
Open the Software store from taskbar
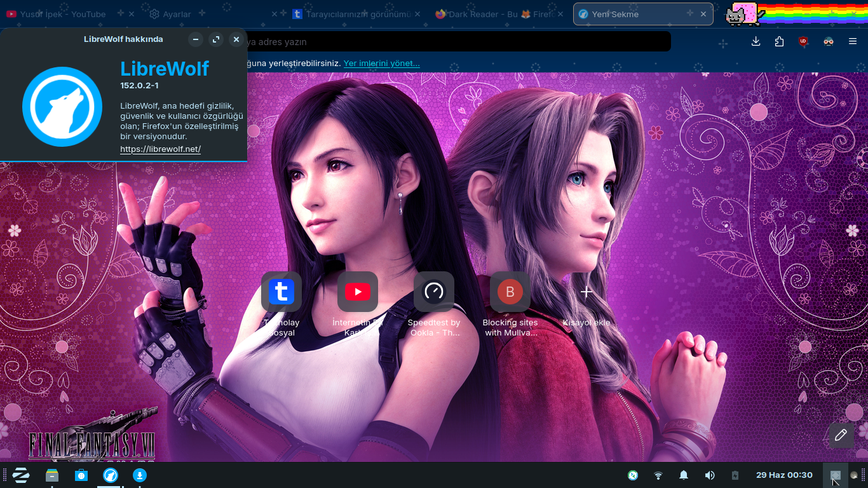(81, 475)
